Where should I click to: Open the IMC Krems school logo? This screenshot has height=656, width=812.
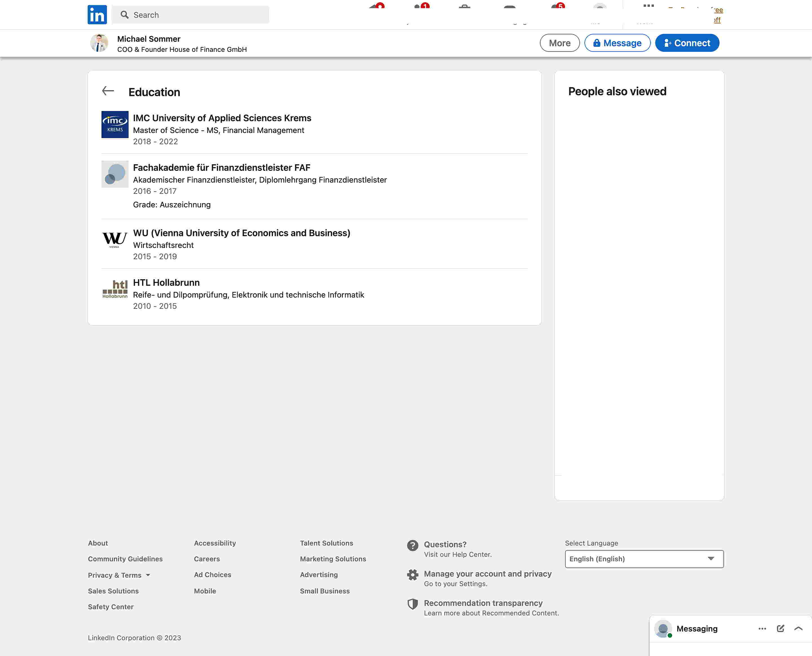pyautogui.click(x=115, y=125)
